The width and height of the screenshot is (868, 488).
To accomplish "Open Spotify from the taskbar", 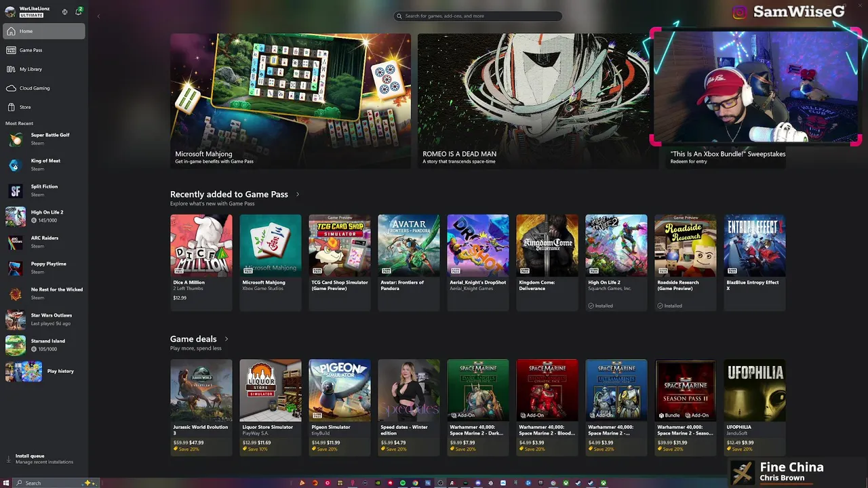I will 403,483.
